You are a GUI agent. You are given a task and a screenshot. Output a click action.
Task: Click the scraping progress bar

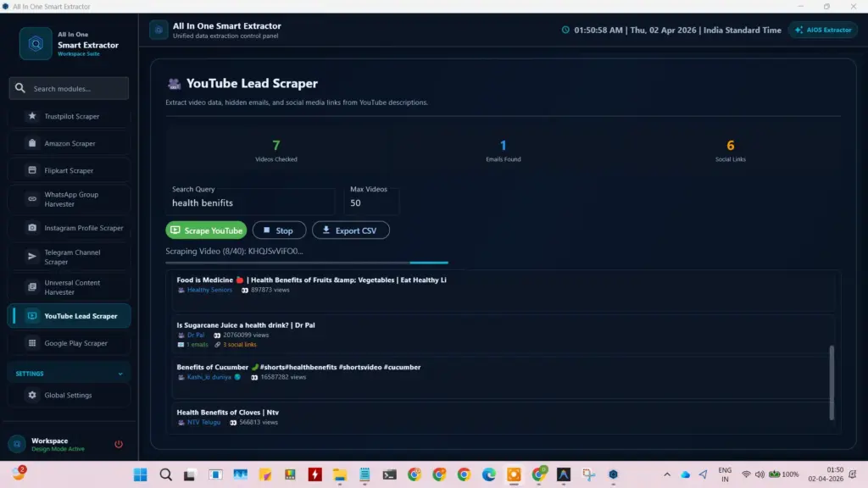click(x=307, y=263)
